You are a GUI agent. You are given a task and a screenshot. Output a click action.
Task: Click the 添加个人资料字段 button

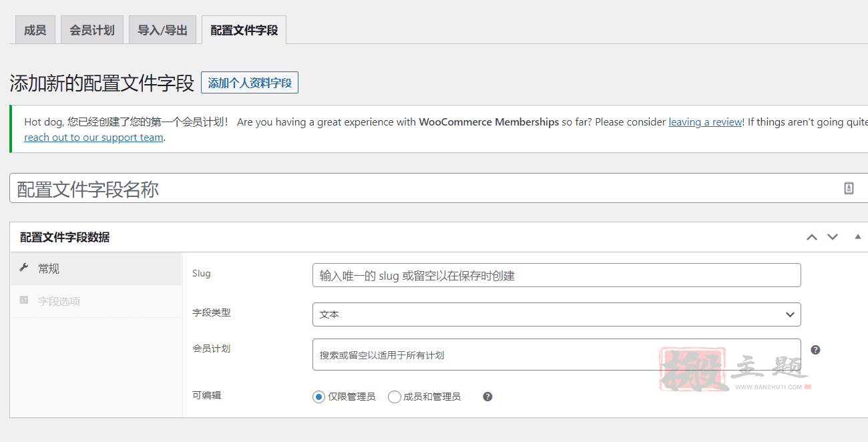pyautogui.click(x=250, y=83)
